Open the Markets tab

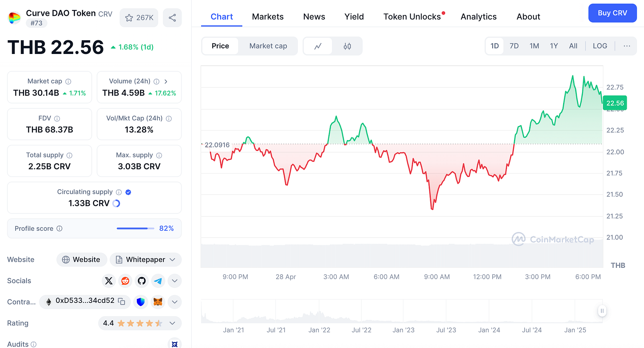268,17
